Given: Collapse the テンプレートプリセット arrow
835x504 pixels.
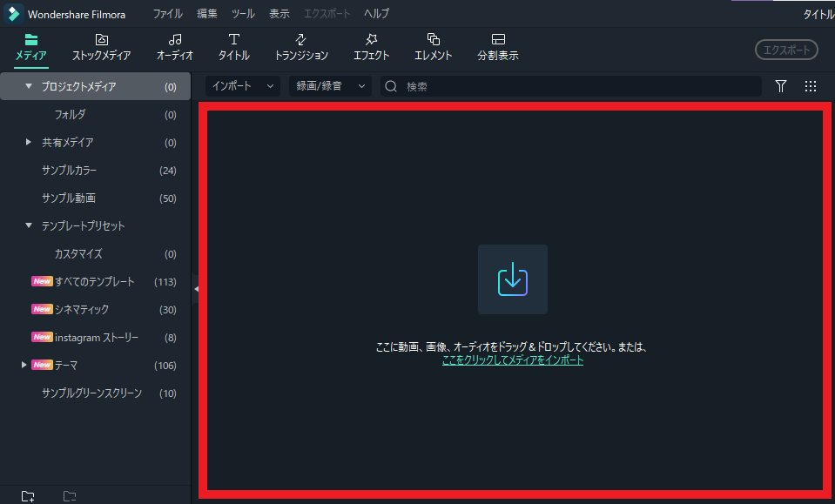Looking at the screenshot, I should point(29,225).
